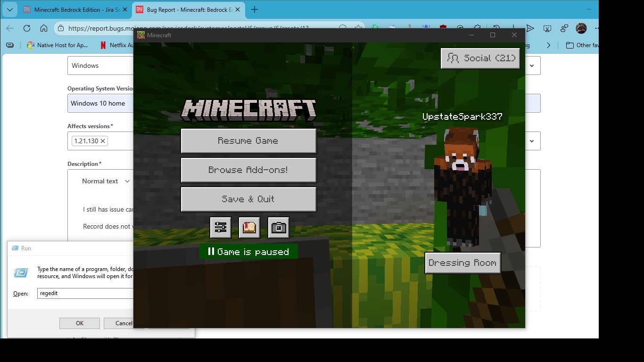
Task: Open the Minecraft window icon in its title bar
Action: click(x=141, y=35)
